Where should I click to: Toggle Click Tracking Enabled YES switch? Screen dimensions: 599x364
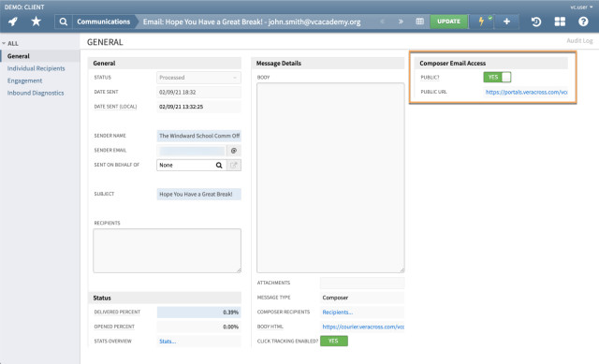[x=334, y=341]
